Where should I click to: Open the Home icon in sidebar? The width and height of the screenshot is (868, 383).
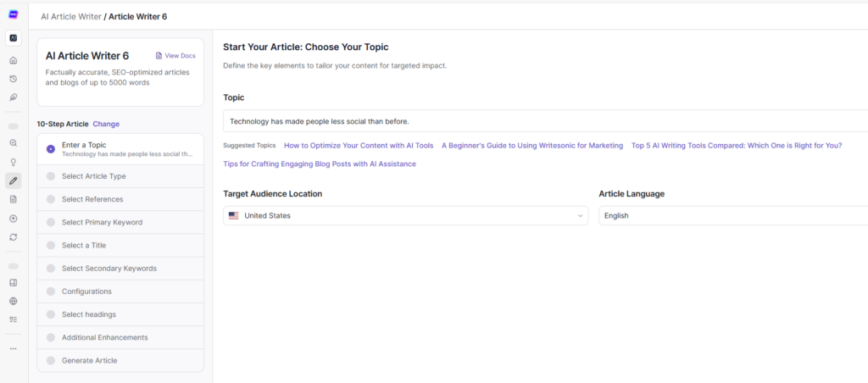[x=14, y=60]
